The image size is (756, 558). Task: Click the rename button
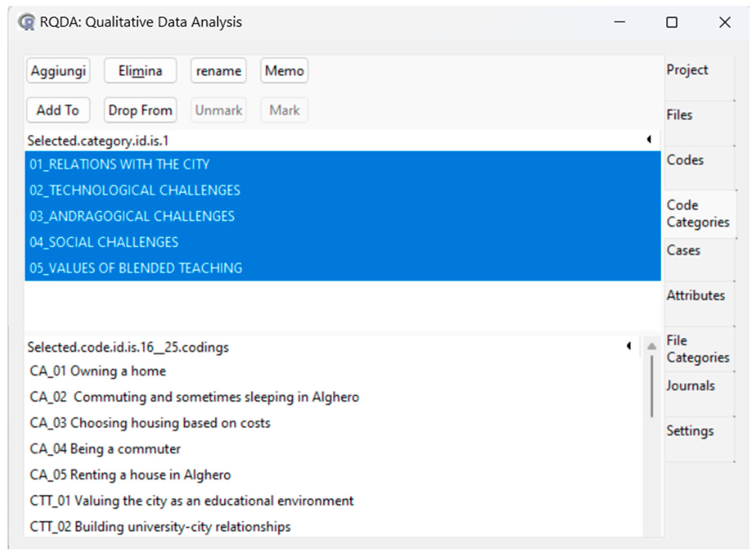pyautogui.click(x=218, y=71)
